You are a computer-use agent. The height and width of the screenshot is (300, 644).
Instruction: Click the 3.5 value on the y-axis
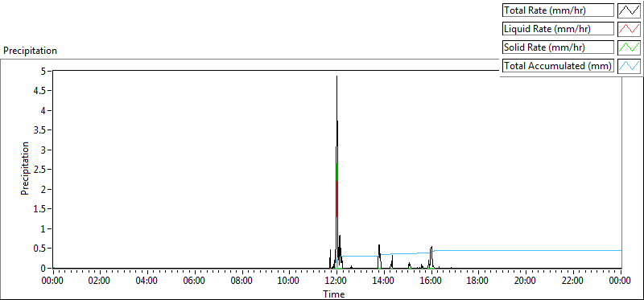pyautogui.click(x=39, y=130)
